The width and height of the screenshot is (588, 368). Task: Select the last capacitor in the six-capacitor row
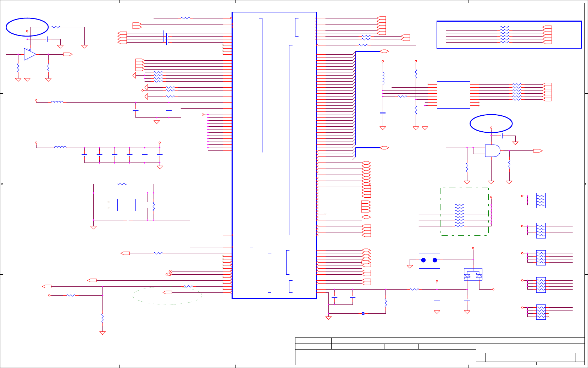(160, 155)
